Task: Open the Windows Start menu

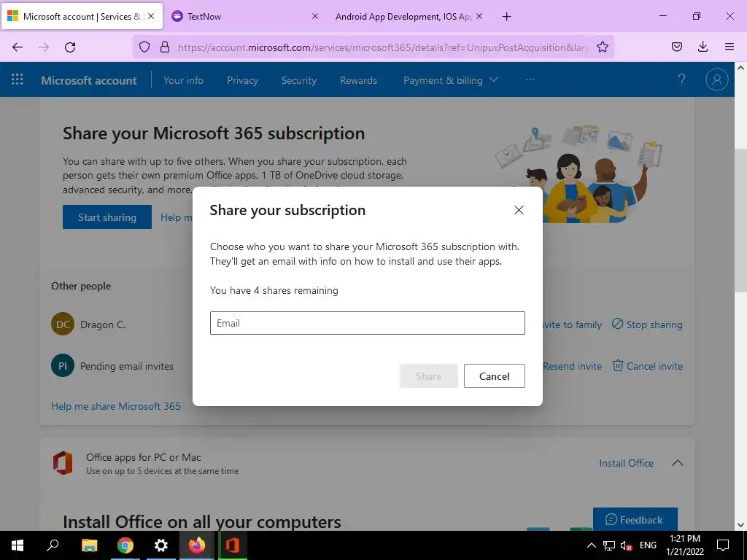Action: coord(18,545)
